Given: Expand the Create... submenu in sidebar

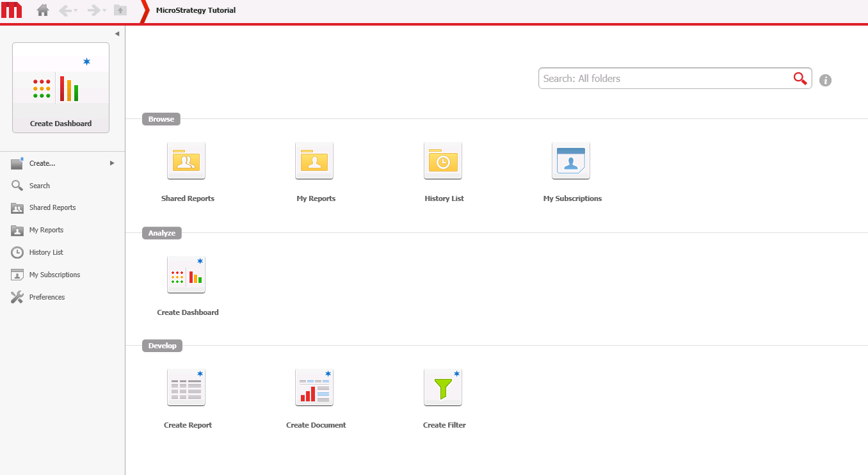Looking at the screenshot, I should (x=112, y=163).
